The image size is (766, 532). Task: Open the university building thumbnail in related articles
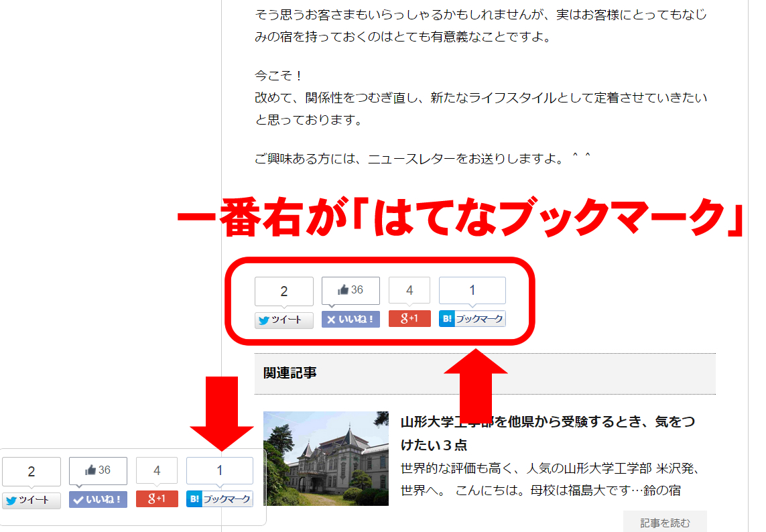pos(326,458)
